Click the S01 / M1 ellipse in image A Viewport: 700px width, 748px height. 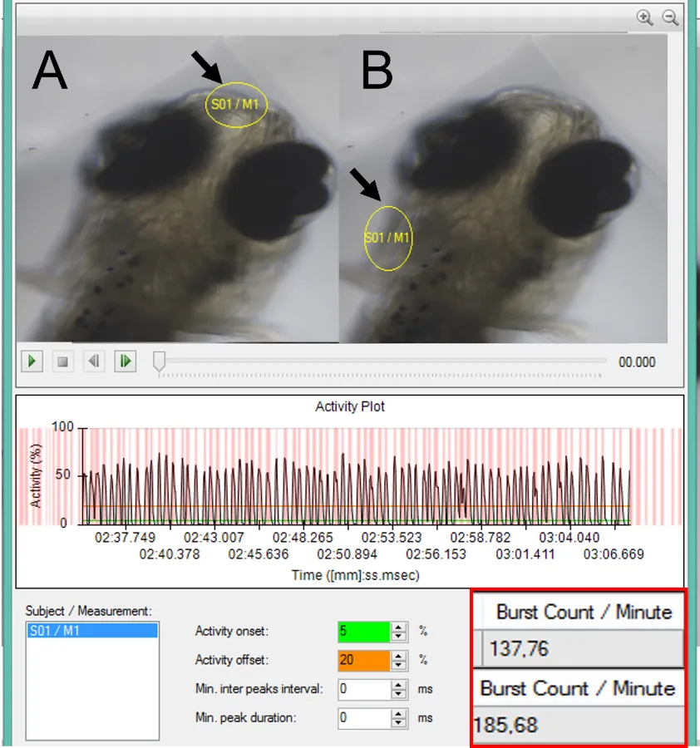point(236,105)
